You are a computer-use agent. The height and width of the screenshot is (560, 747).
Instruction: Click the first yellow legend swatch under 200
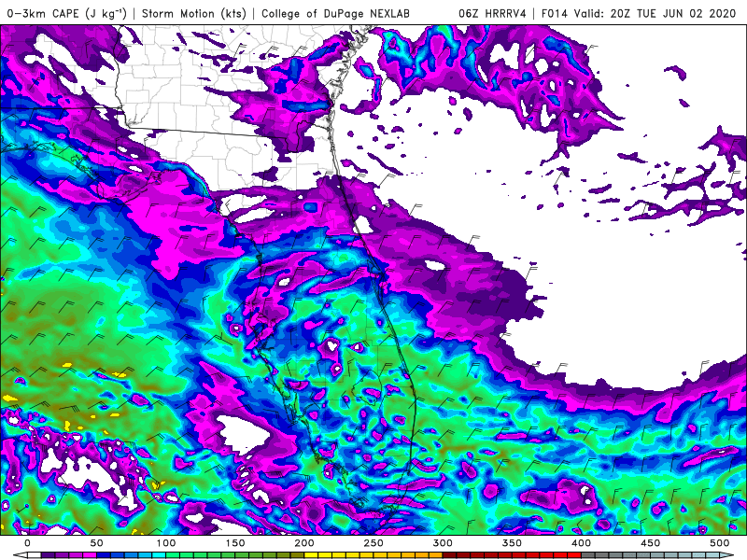pos(311,555)
